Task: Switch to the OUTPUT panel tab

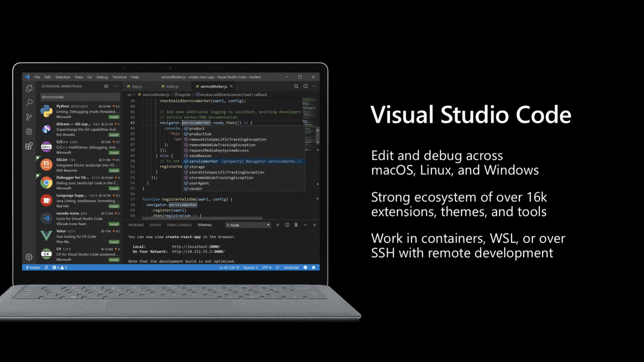Action: coord(155,225)
